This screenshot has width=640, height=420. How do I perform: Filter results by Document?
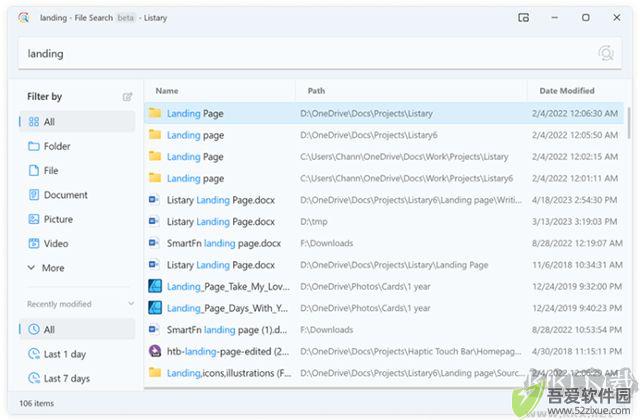coord(77,195)
